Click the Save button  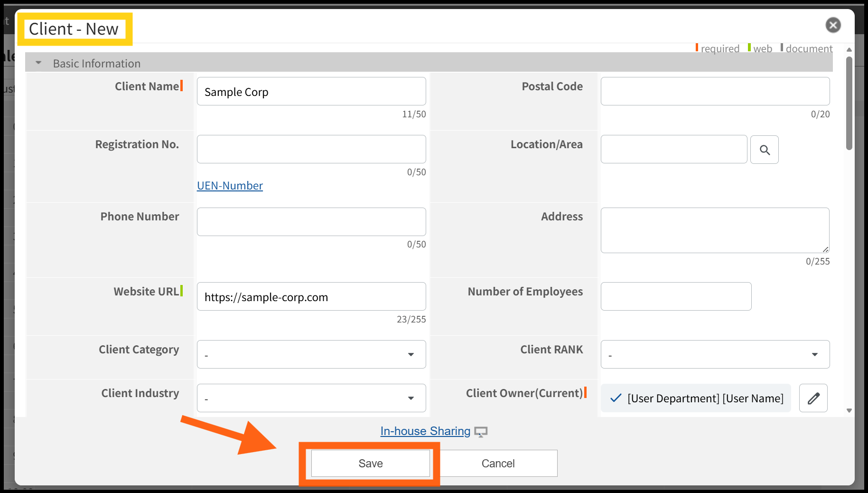(370, 464)
